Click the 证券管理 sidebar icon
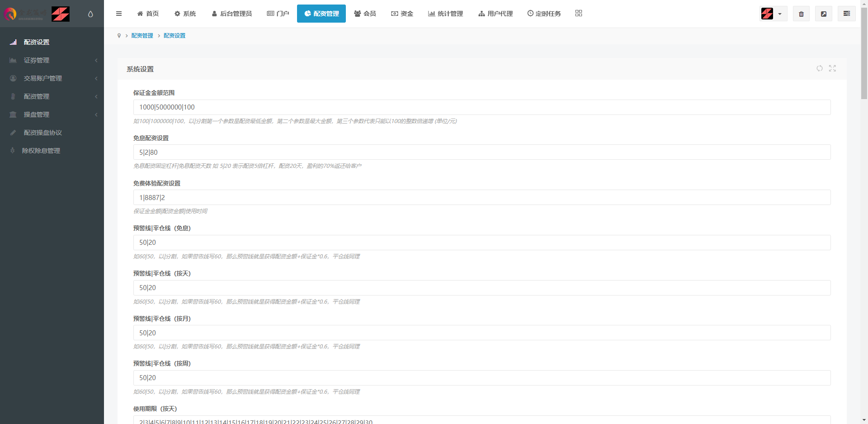Screen dimensions: 868x424 click(x=13, y=60)
